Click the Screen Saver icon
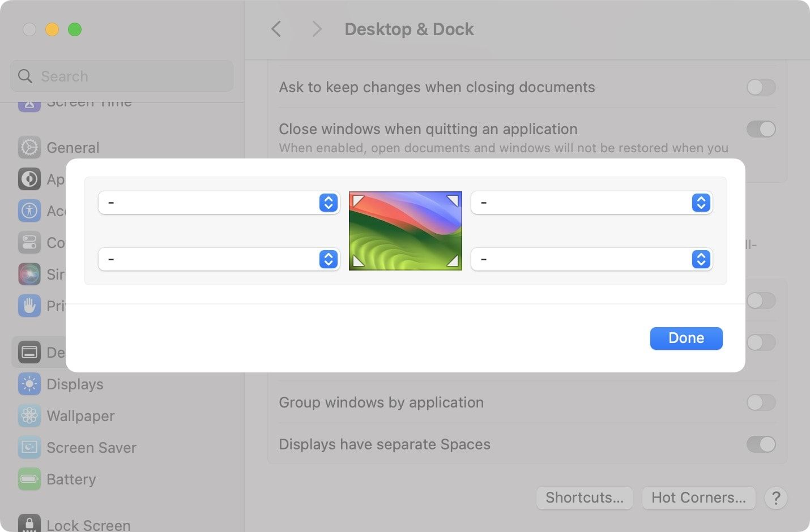 pos(29,448)
